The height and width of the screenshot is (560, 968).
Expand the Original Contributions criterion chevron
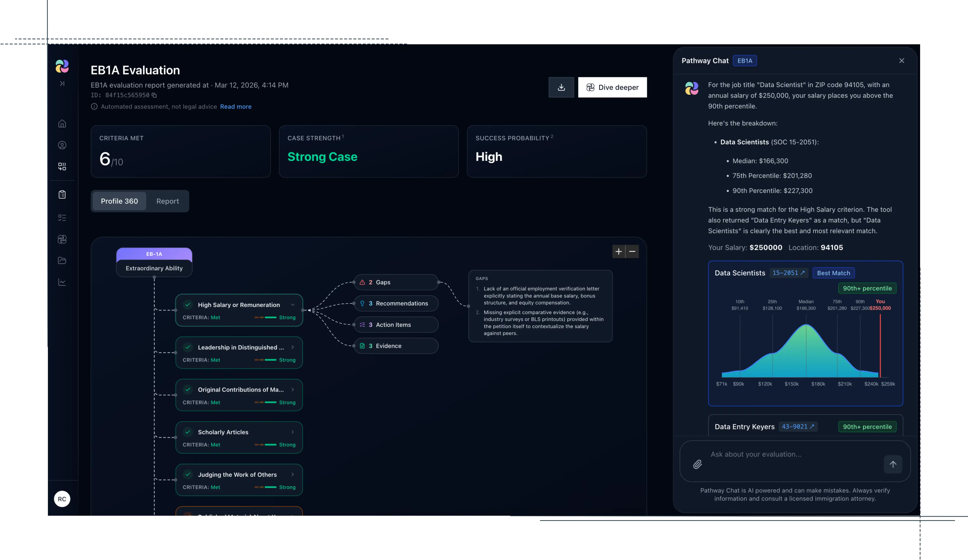[x=293, y=390]
